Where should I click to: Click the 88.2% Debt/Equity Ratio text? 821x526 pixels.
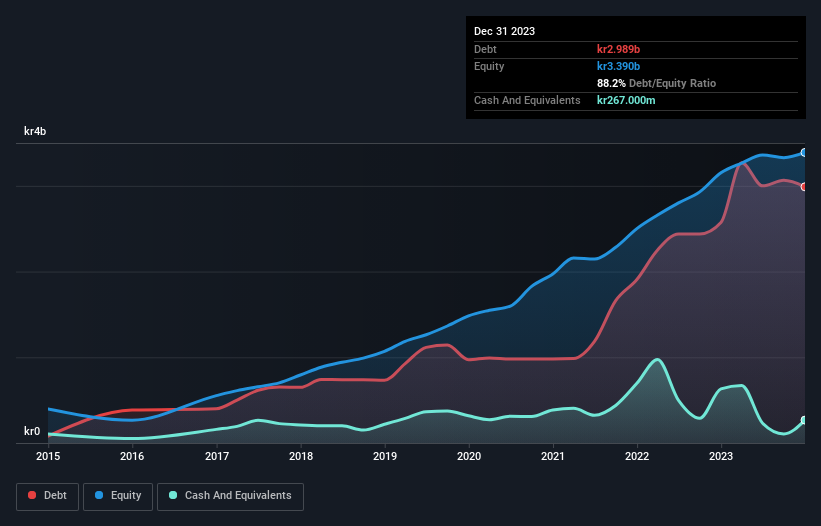[657, 83]
